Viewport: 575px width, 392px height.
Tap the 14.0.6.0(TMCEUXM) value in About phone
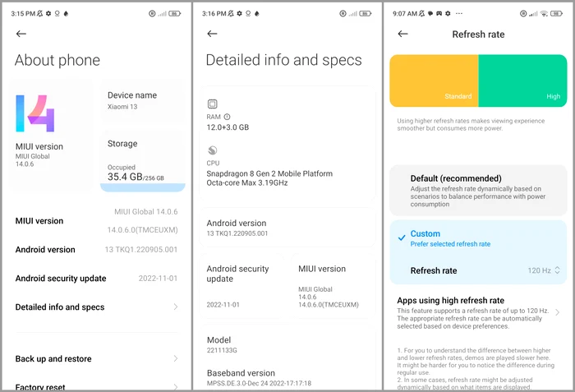click(x=142, y=230)
